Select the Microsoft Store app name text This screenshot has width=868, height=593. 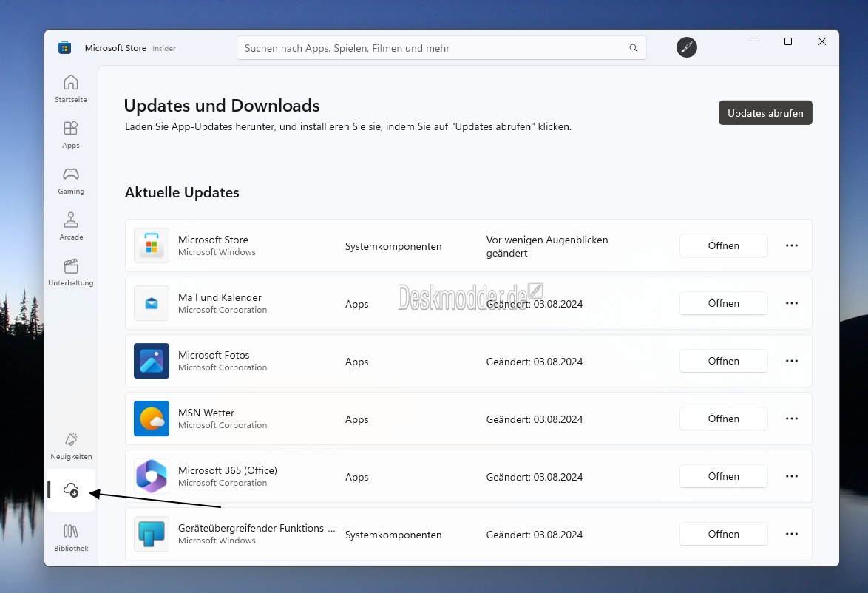213,240
